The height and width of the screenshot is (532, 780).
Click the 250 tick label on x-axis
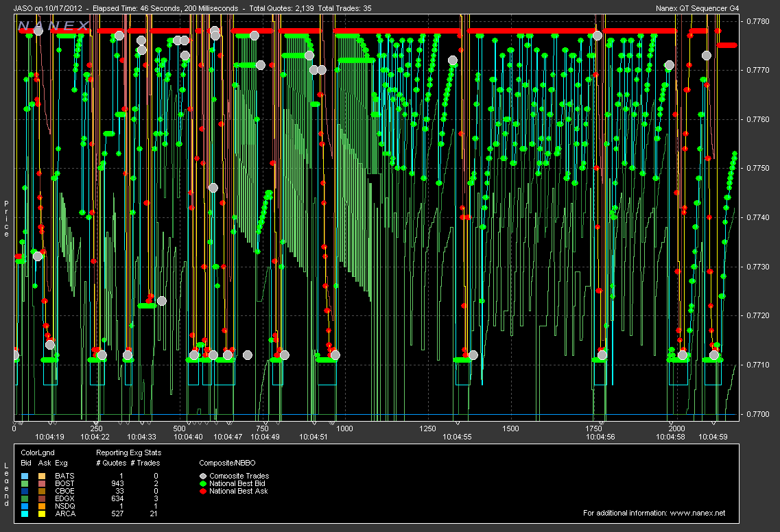coord(97,428)
